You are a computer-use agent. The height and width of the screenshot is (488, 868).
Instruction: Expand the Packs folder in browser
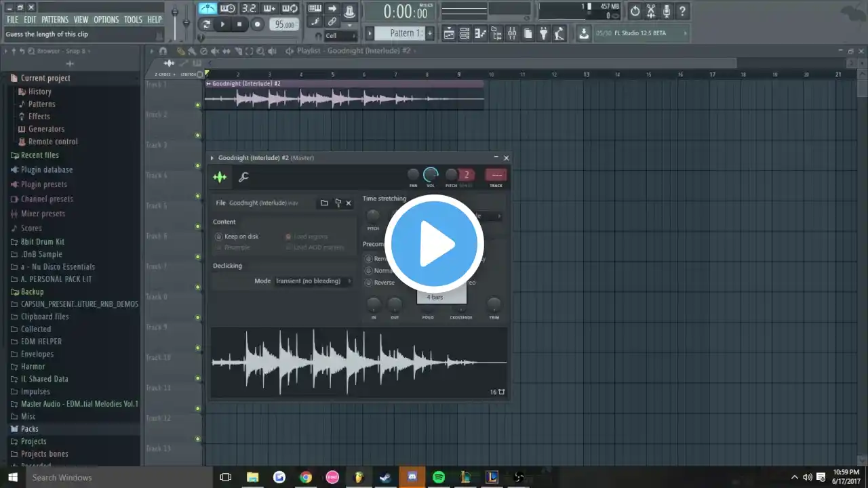point(29,429)
